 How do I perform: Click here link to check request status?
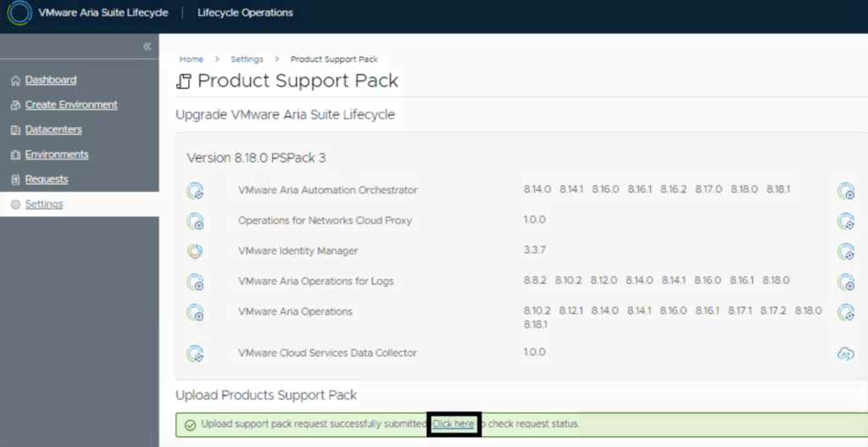click(x=453, y=424)
